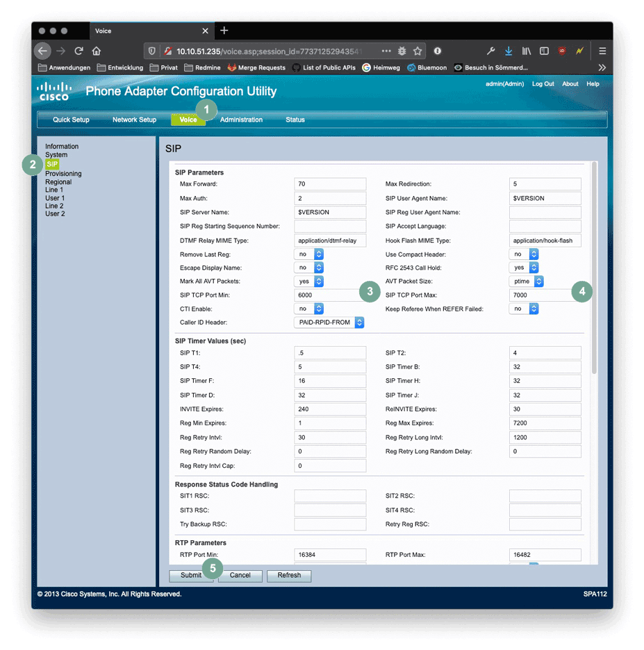Open a new browser tab with plus
This screenshot has height=650, width=644.
(x=224, y=31)
